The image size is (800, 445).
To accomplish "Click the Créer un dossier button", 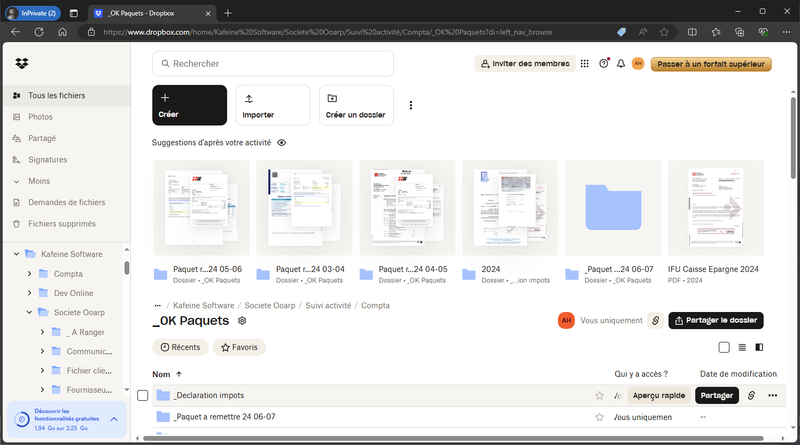I will (356, 105).
